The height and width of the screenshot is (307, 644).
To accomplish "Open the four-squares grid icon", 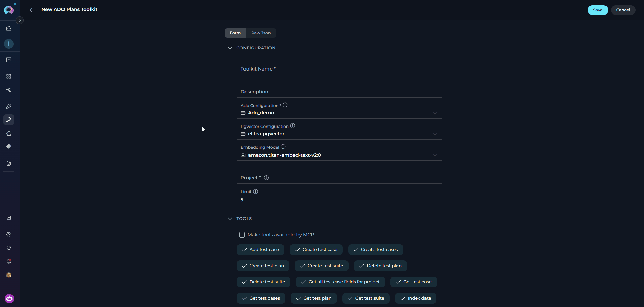I will (x=9, y=76).
